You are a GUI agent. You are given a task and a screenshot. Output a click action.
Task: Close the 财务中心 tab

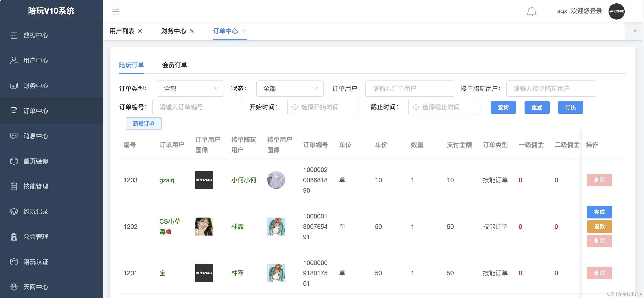pyautogui.click(x=192, y=31)
